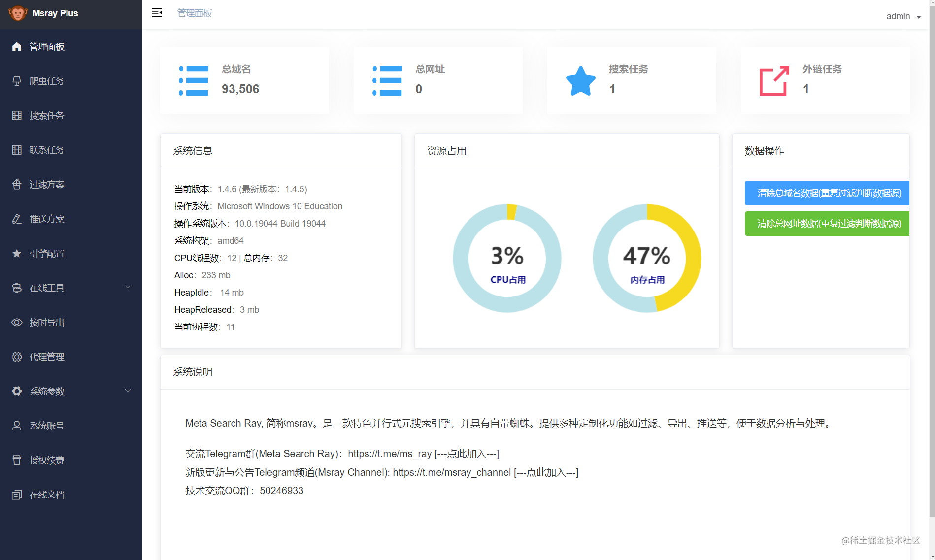Click the HeapReleased 3 mb line
This screenshot has width=935, height=560.
point(217,310)
